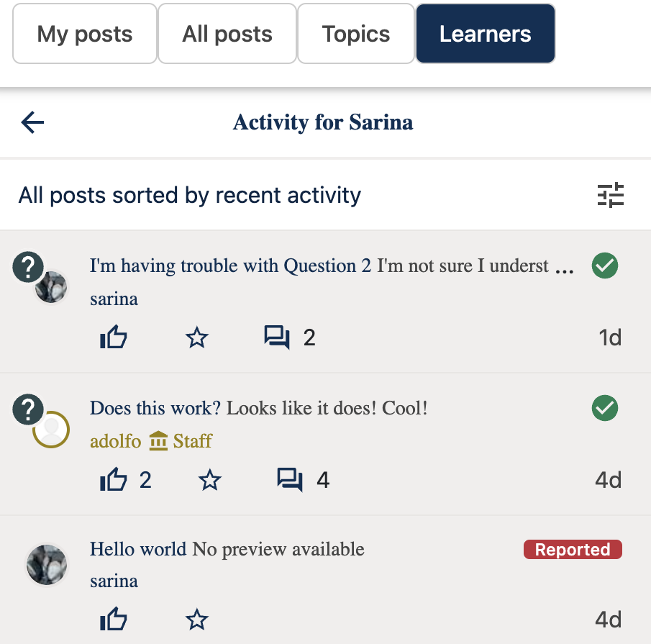The width and height of the screenshot is (651, 644).
Task: Open the sort and filter settings icon
Action: 611,195
